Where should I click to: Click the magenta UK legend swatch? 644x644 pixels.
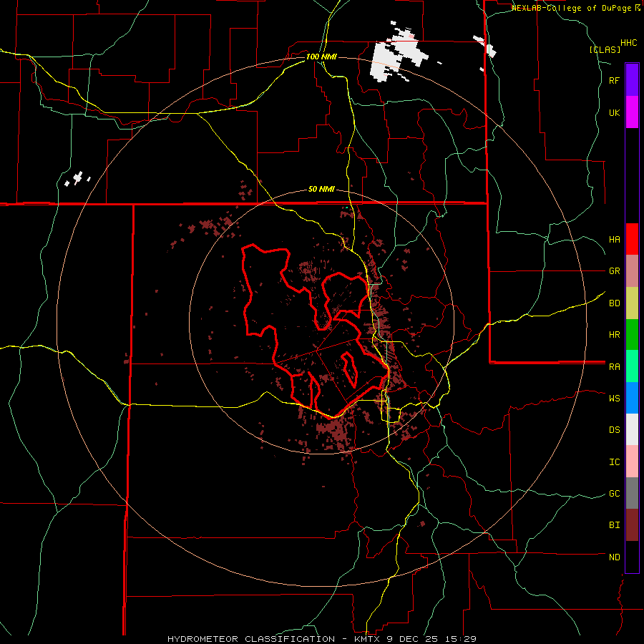click(632, 112)
